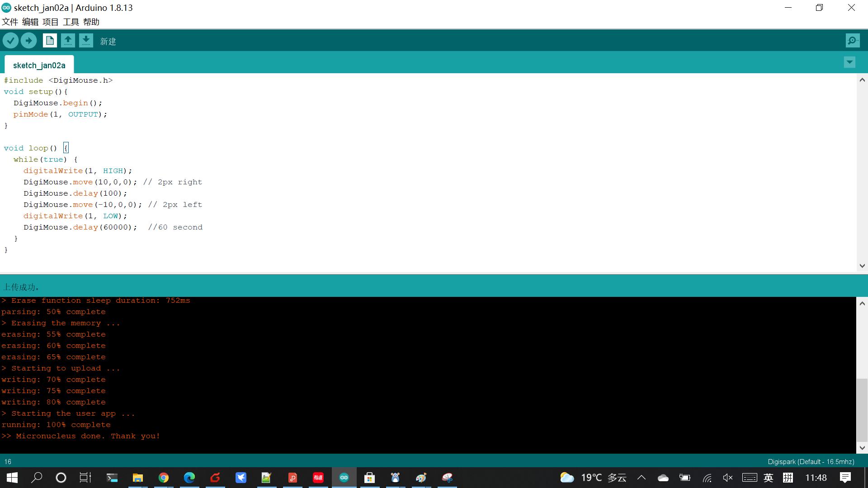Open Microsoft Edge from the taskbar

pos(189,478)
